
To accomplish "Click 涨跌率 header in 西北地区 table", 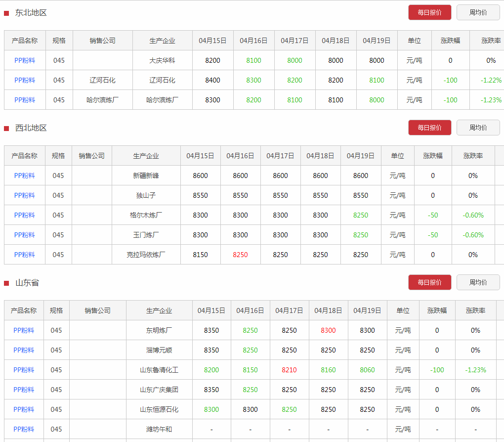I will pos(473,156).
